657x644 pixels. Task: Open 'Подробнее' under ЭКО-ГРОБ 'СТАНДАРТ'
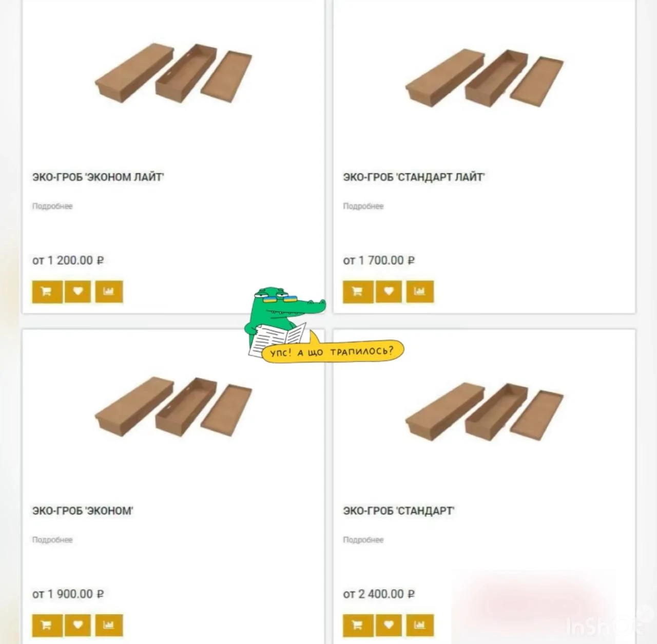tap(363, 540)
